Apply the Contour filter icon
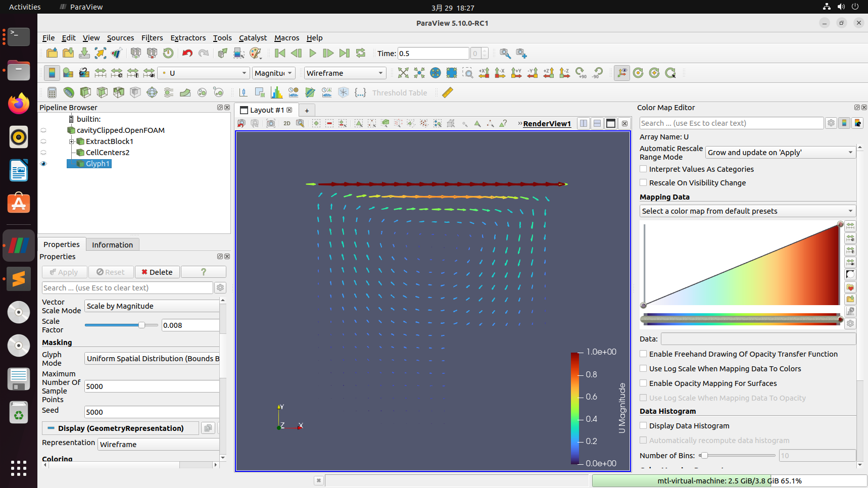The image size is (868, 488). click(69, 92)
